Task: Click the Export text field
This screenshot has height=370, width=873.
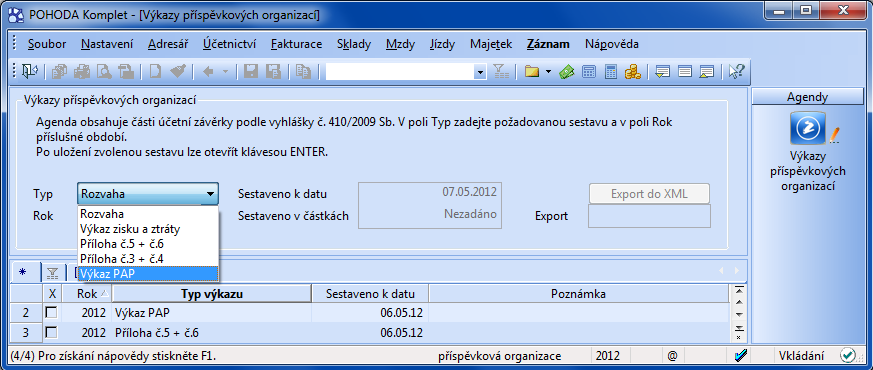Action: pos(649,216)
